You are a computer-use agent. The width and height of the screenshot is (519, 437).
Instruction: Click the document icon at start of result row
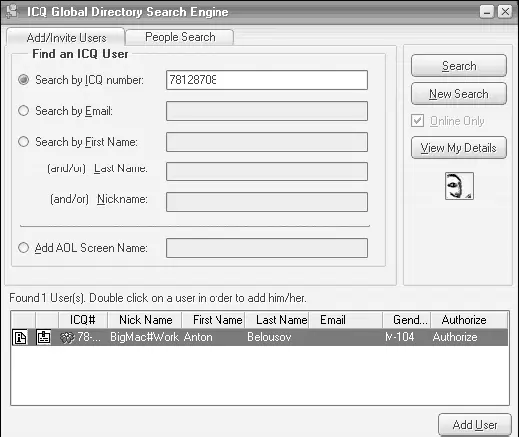(20, 337)
